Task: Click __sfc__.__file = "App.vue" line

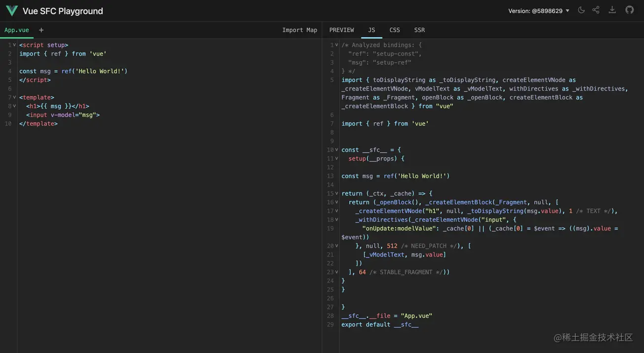Action: coord(387,315)
